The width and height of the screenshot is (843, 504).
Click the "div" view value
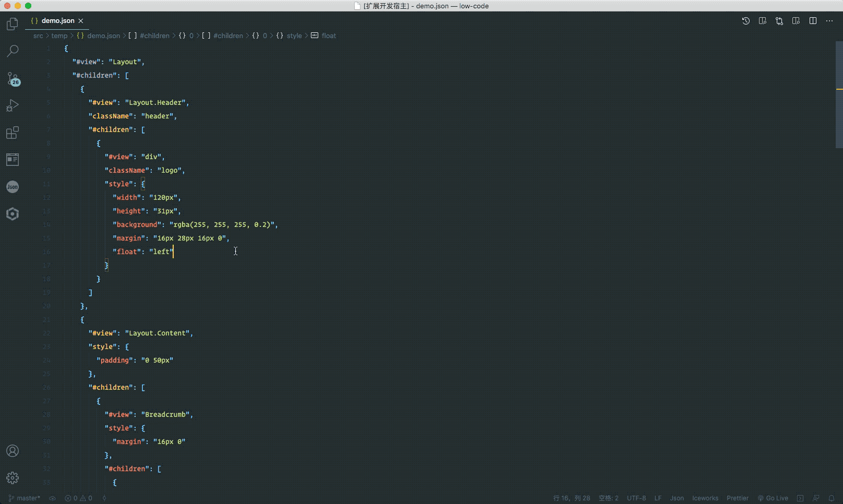pos(151,157)
